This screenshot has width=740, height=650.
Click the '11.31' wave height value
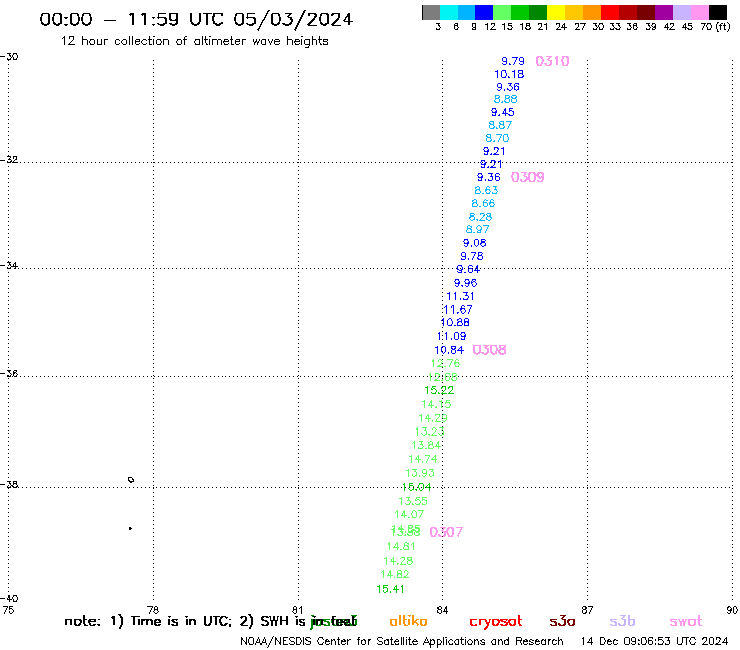[460, 296]
